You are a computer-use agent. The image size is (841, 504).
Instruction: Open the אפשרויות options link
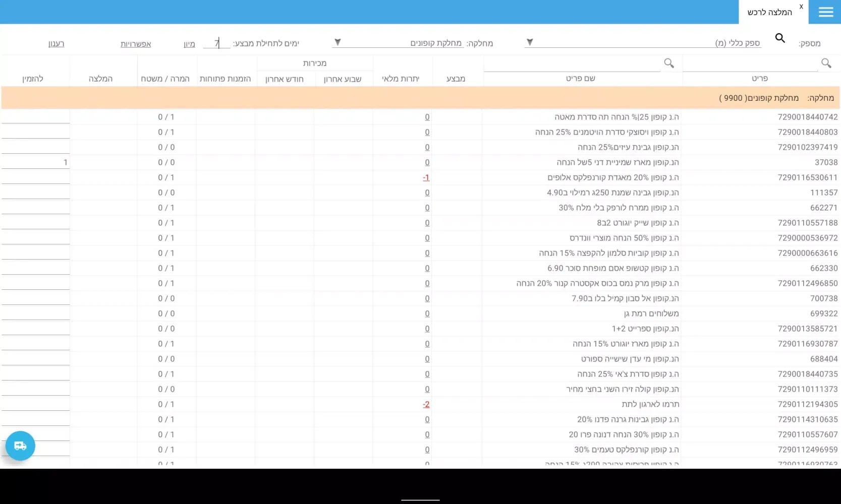point(136,44)
